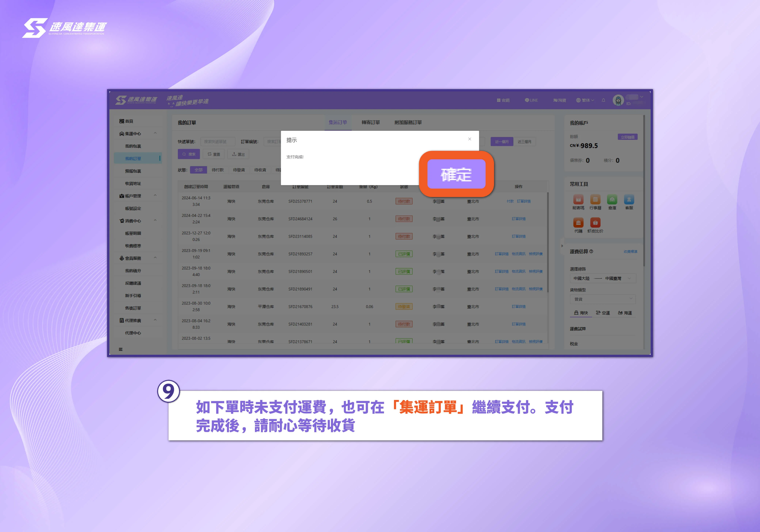Viewport: 760px width, 532px height.
Task: Open 帳單明細 in the sidebar
Action: (x=133, y=233)
